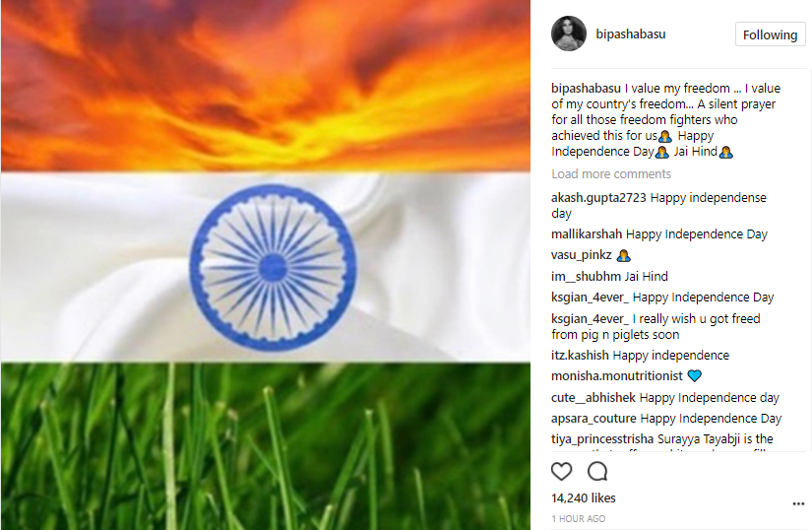Expand Load more comments
The height and width of the screenshot is (530, 812).
611,174
